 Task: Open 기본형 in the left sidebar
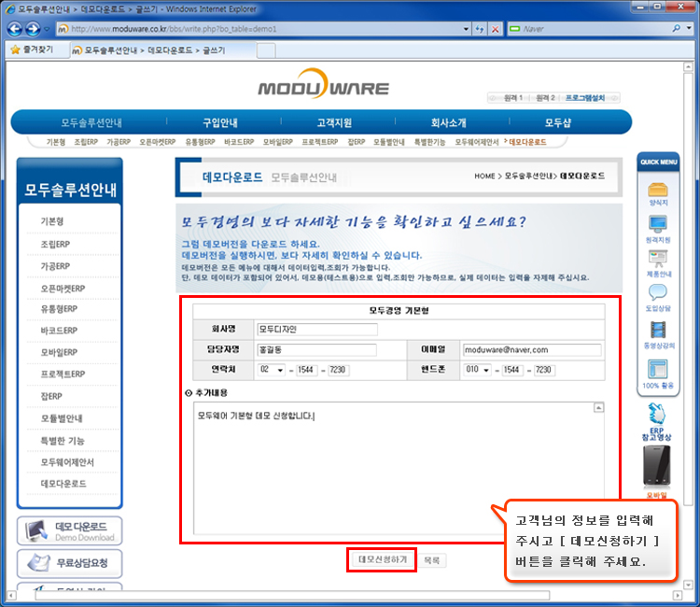(52, 221)
